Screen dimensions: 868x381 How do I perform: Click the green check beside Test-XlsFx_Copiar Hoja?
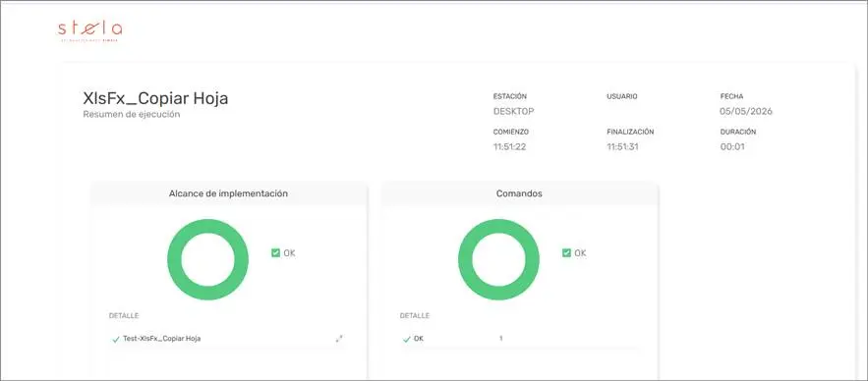pos(116,339)
